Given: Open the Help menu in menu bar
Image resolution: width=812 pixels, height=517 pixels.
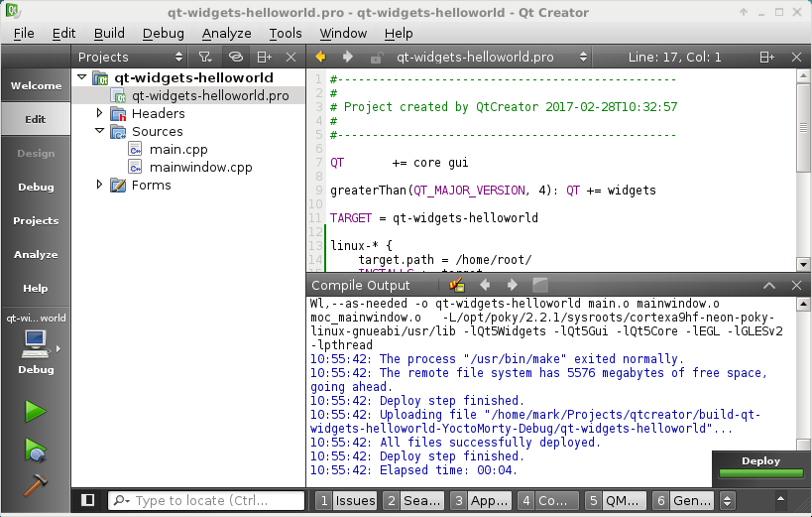Looking at the screenshot, I should pos(399,33).
